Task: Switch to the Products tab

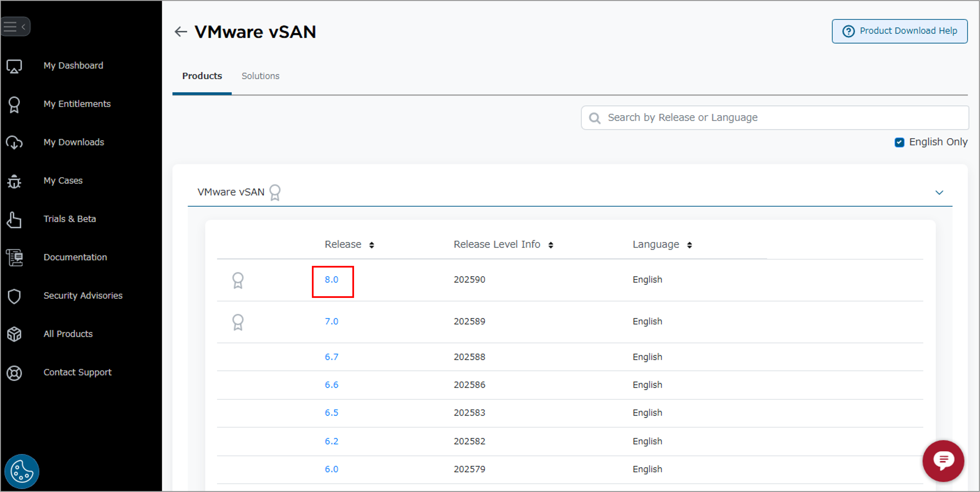Action: (x=202, y=76)
